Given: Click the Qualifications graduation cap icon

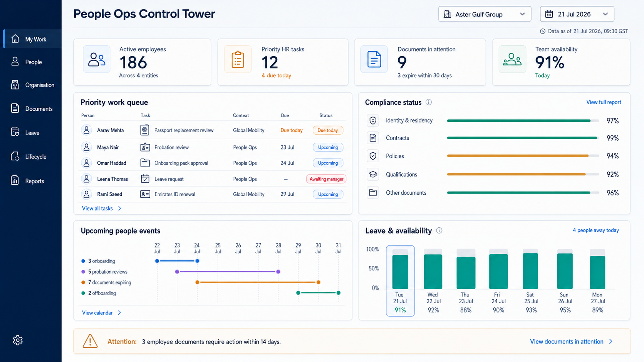Looking at the screenshot, I should [373, 174].
